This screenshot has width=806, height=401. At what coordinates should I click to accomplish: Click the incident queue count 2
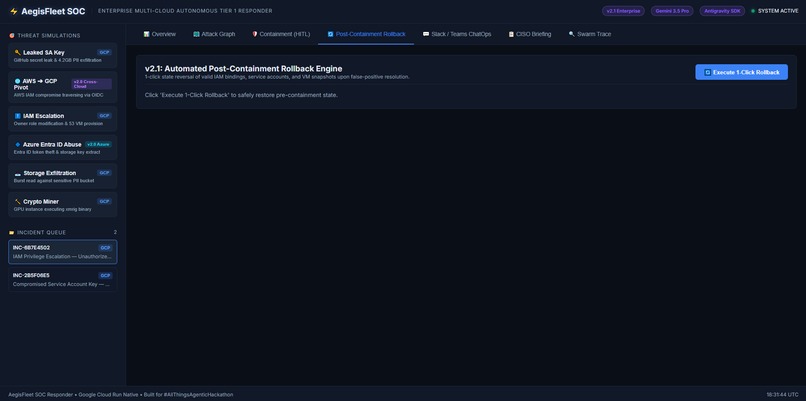[x=115, y=232]
